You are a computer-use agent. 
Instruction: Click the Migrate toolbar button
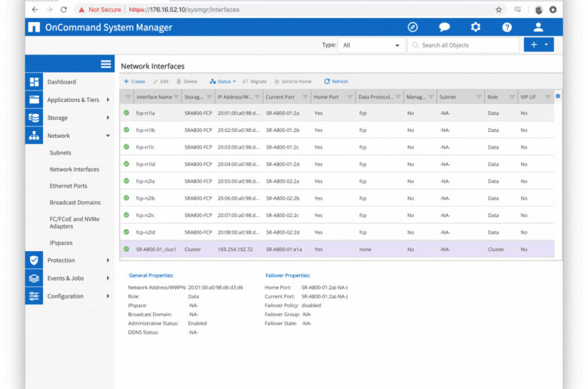(255, 81)
